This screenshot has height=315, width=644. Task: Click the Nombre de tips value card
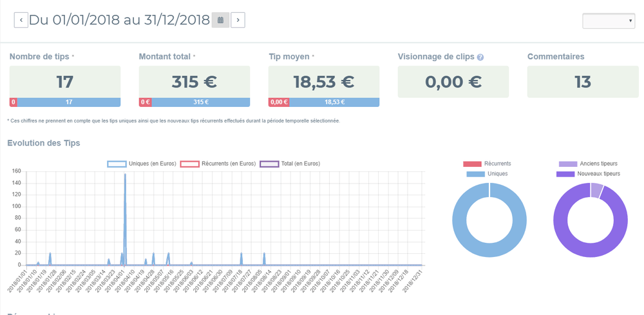[65, 82]
